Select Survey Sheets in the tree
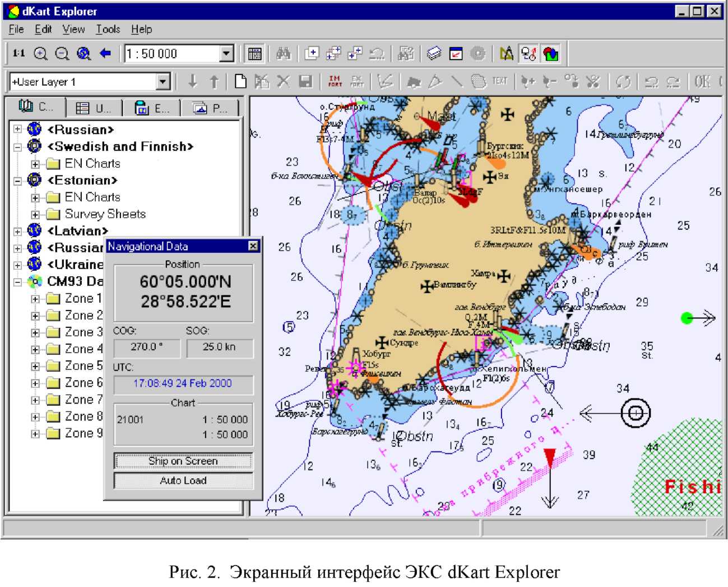The width and height of the screenshot is (728, 587). 105,214
